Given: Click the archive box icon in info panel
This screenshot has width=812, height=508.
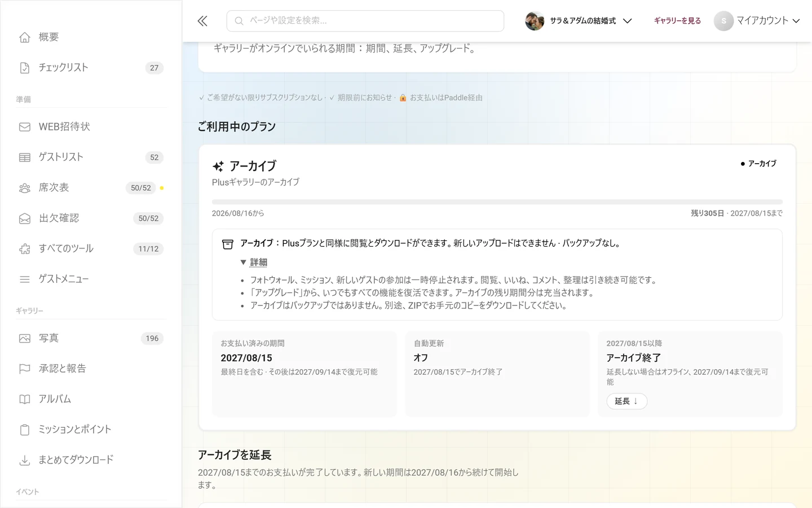Looking at the screenshot, I should coord(228,244).
